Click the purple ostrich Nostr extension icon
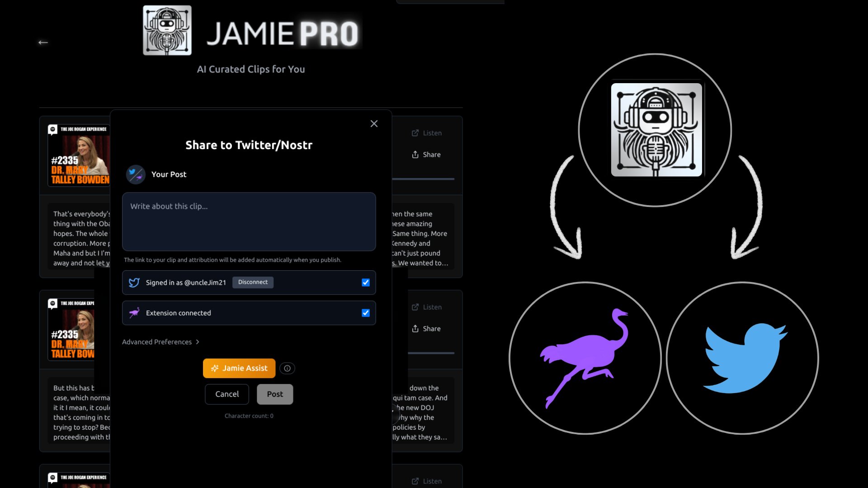This screenshot has width=868, height=488. coord(134,313)
